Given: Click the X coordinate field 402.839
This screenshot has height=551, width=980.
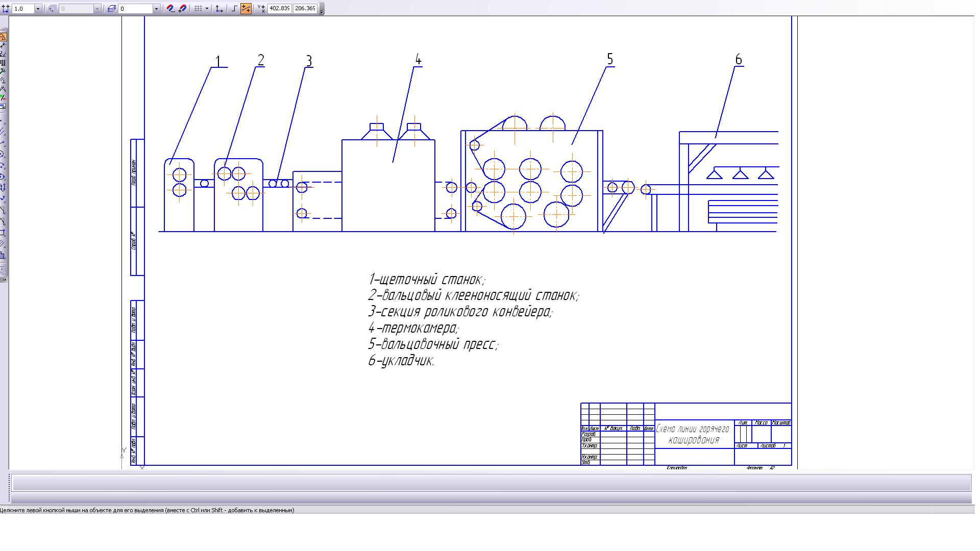Looking at the screenshot, I should pos(279,9).
